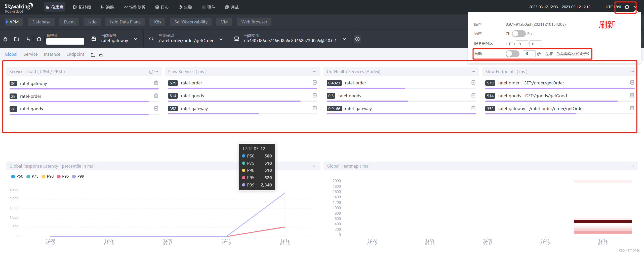Copy ratel-order name in Un-Health Services
Image resolution: width=644 pixels, height=254 pixels.
tap(473, 82)
